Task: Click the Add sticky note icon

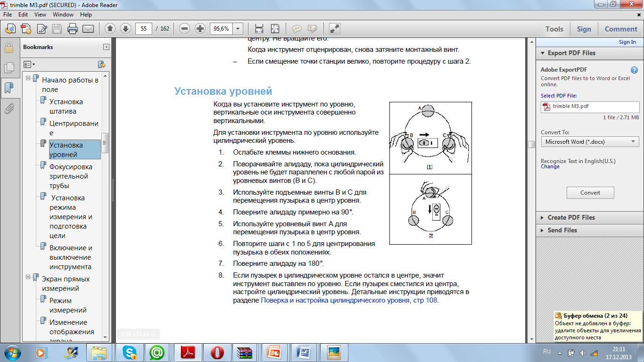Action: tap(297, 29)
